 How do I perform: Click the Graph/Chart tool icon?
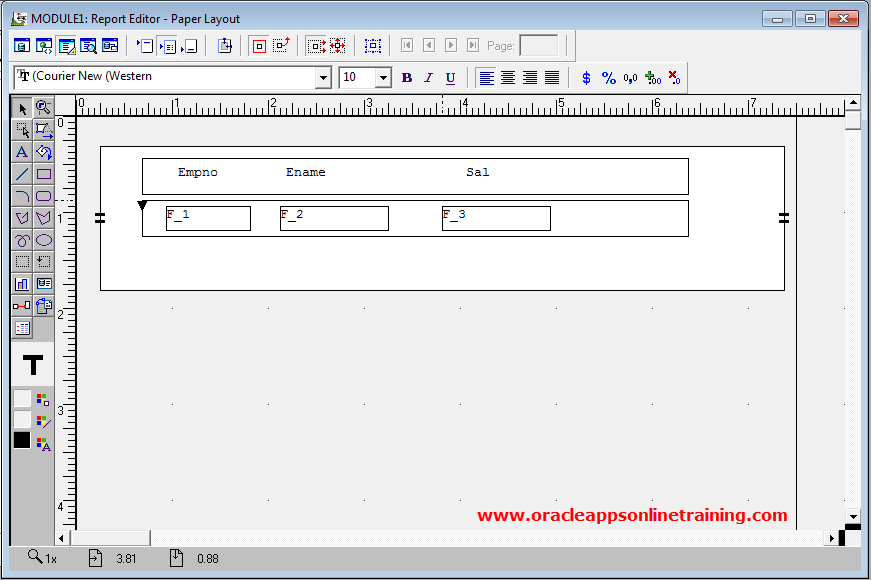click(x=21, y=284)
